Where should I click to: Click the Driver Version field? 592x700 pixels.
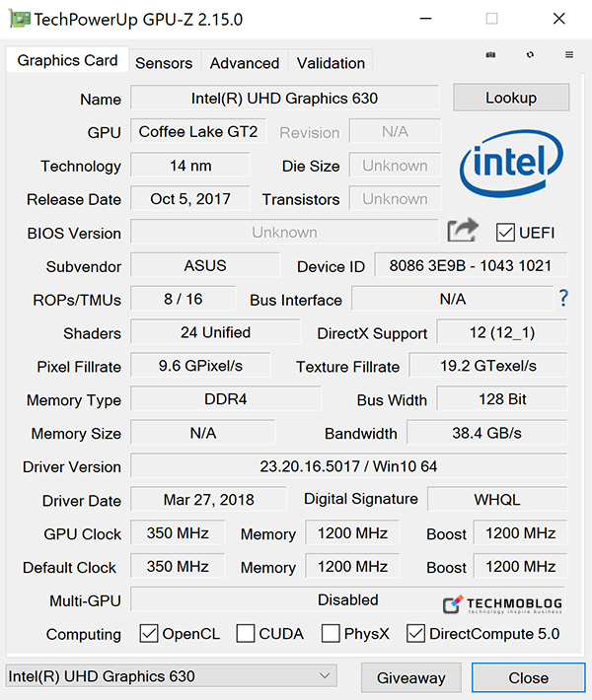coord(348,466)
